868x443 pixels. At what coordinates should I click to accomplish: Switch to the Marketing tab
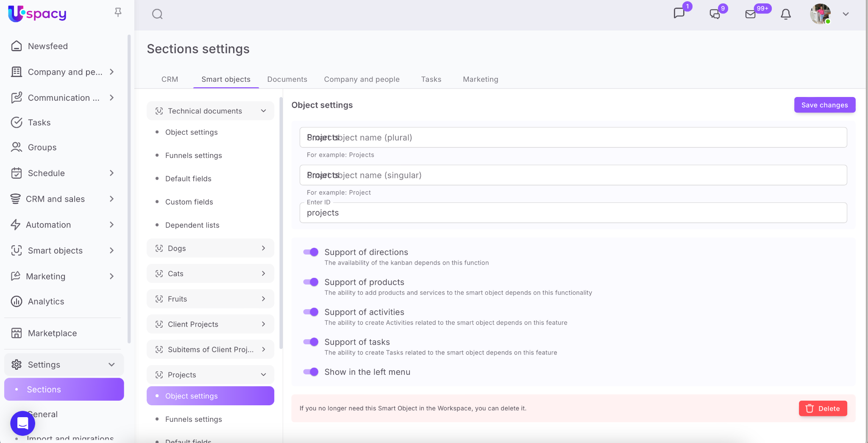coord(480,79)
